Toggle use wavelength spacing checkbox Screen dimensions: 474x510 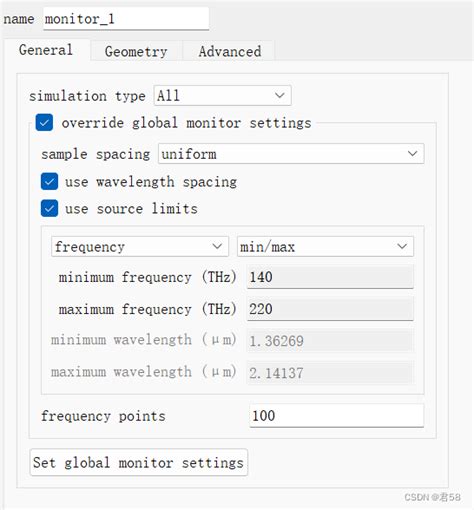coord(49,182)
